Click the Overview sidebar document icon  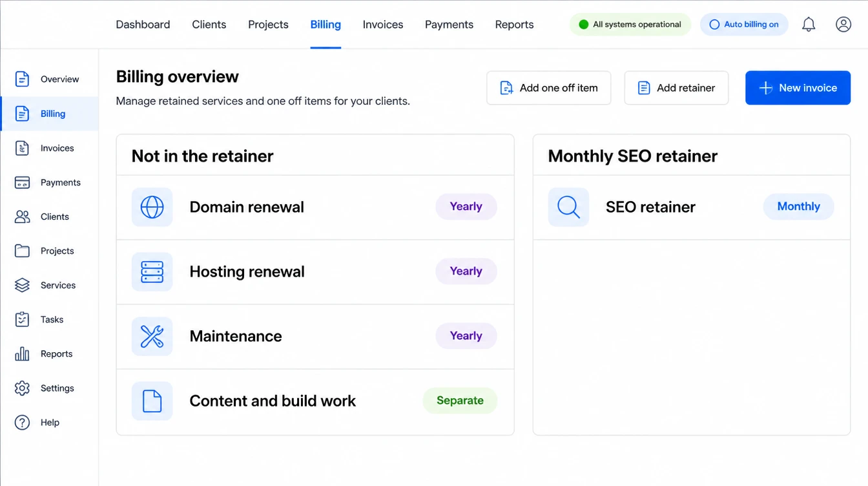pos(22,79)
